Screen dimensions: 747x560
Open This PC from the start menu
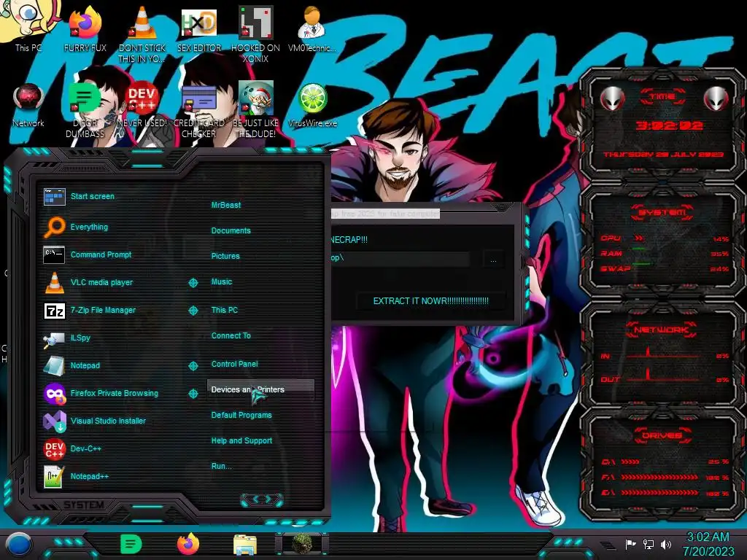pyautogui.click(x=225, y=309)
